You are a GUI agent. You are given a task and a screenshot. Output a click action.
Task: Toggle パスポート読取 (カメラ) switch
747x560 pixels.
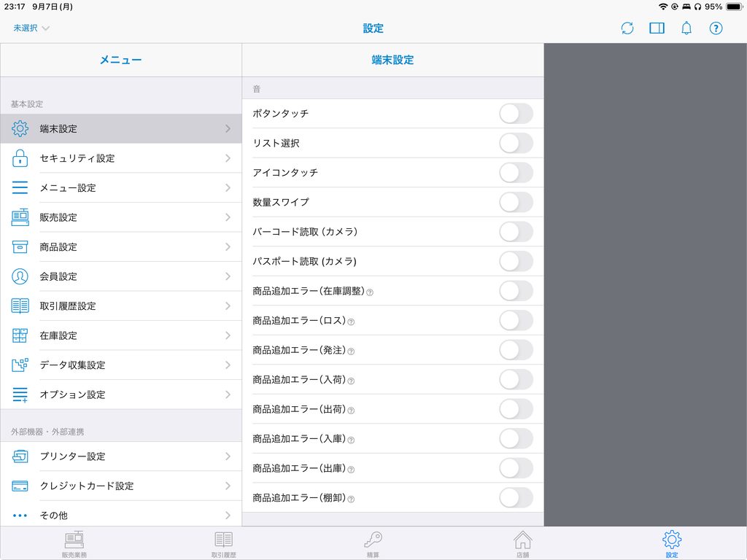(516, 262)
